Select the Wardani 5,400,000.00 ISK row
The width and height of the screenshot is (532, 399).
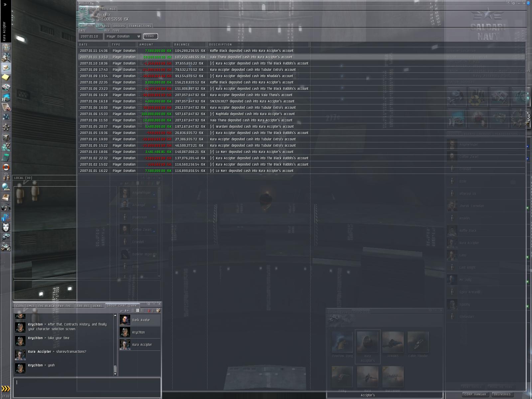pyautogui.click(x=302, y=126)
